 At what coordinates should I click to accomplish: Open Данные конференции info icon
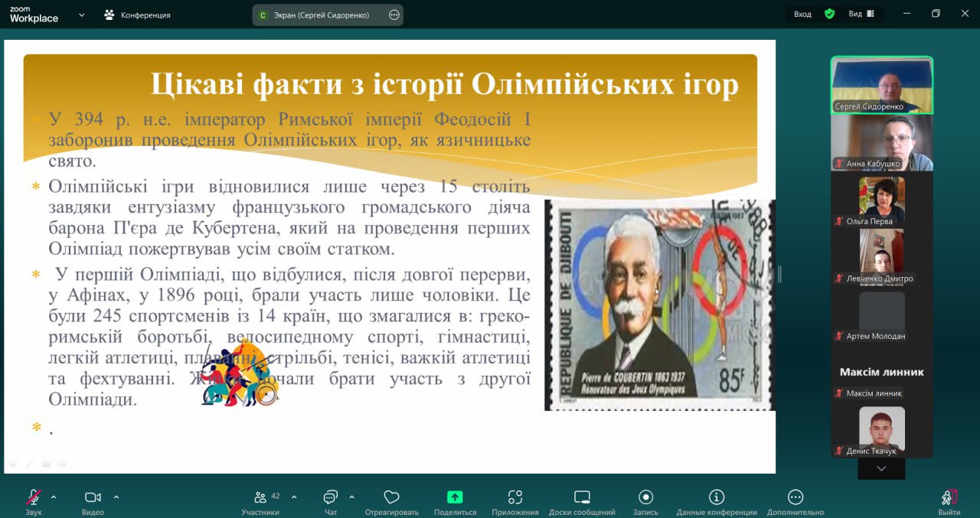click(717, 498)
